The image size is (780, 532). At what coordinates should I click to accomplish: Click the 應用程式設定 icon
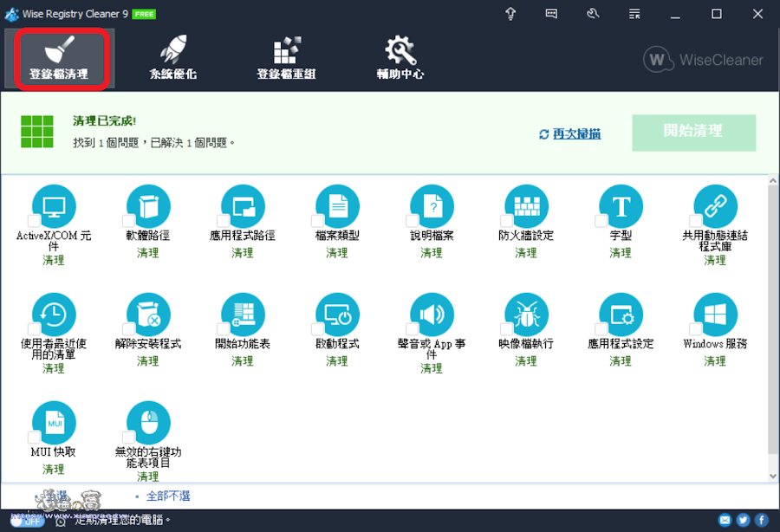pyautogui.click(x=621, y=315)
